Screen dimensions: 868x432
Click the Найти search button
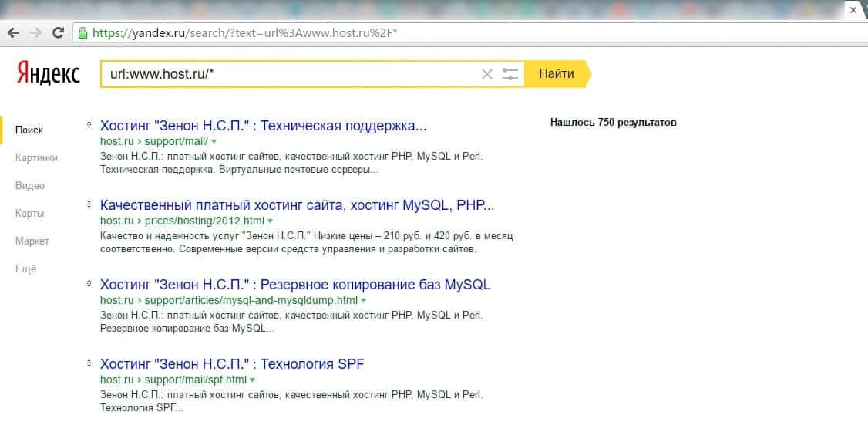pos(557,74)
